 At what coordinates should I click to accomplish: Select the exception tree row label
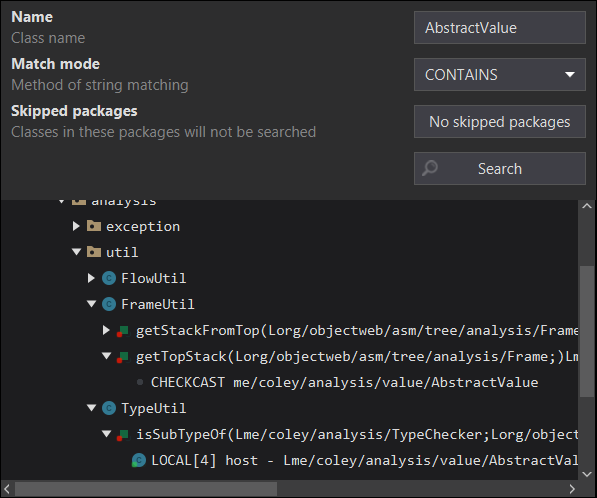click(143, 227)
